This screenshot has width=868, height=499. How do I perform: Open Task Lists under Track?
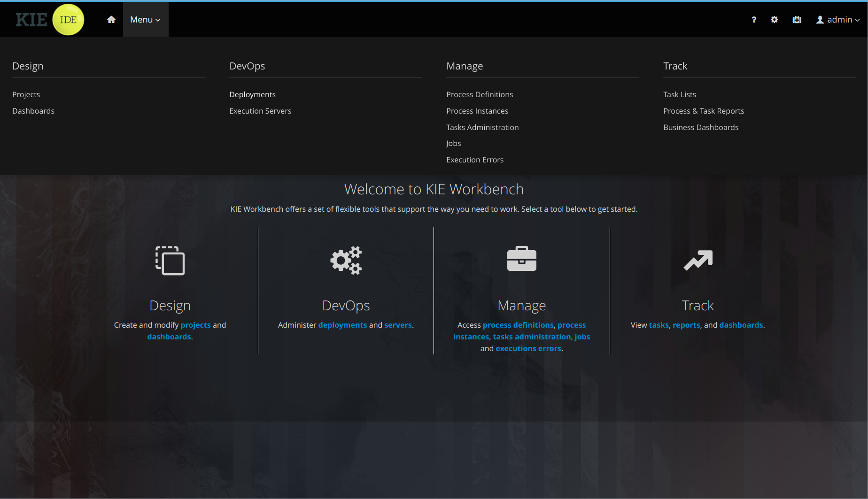(680, 94)
